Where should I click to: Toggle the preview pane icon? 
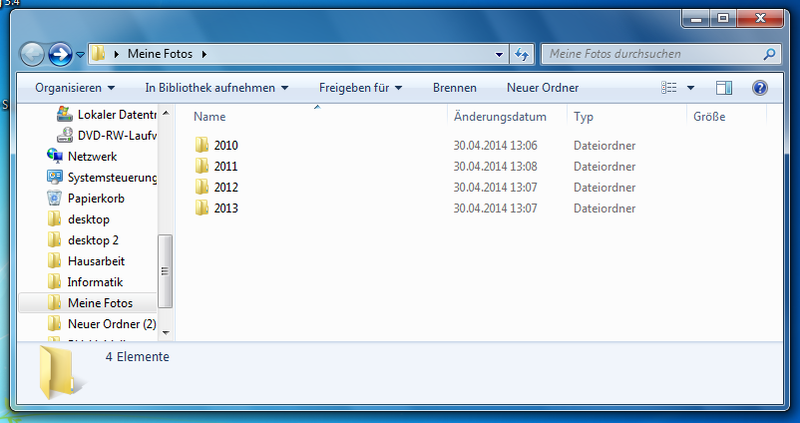[x=725, y=88]
